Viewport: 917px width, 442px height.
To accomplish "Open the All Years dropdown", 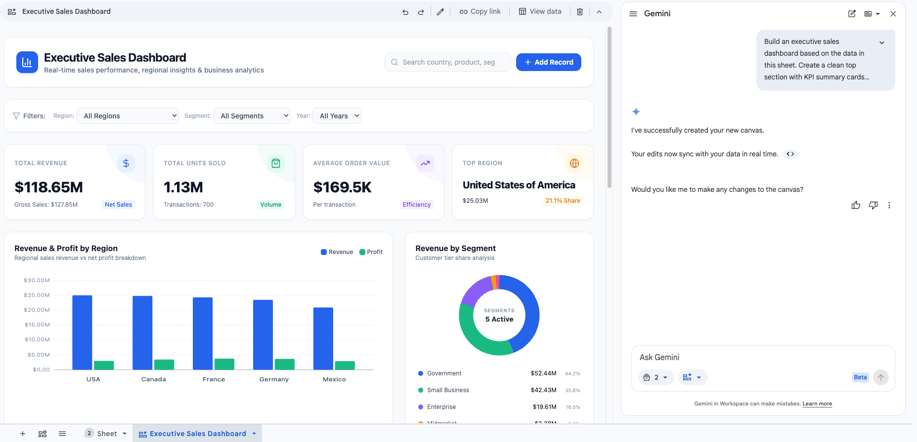I will tap(337, 116).
